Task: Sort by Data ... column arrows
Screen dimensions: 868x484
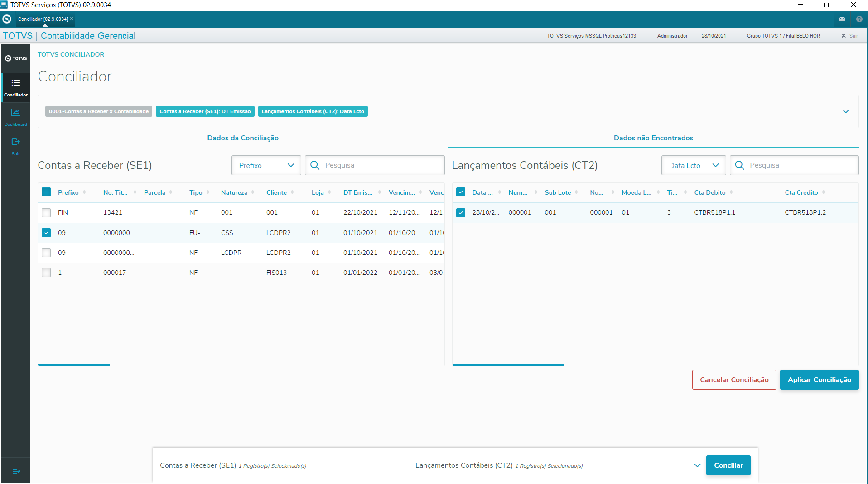Action: click(500, 192)
